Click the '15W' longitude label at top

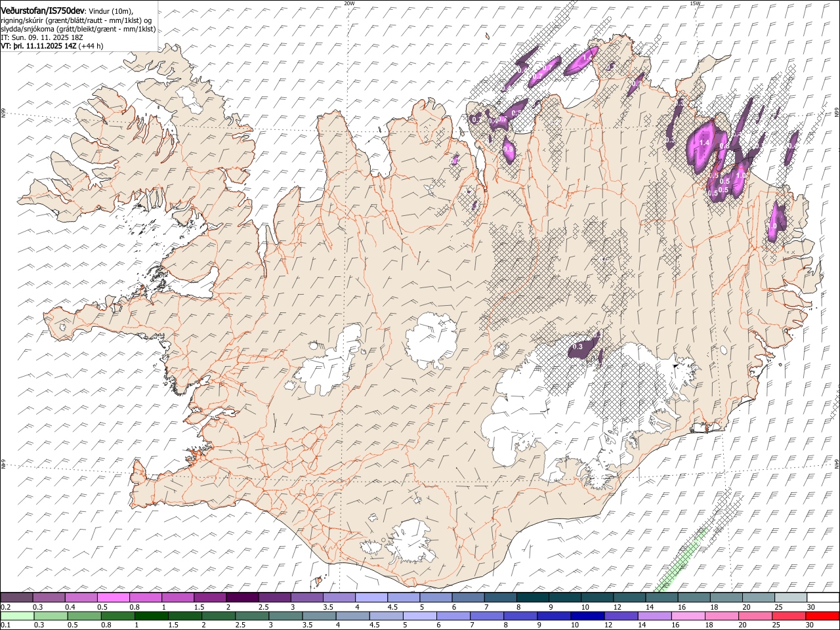695,3
